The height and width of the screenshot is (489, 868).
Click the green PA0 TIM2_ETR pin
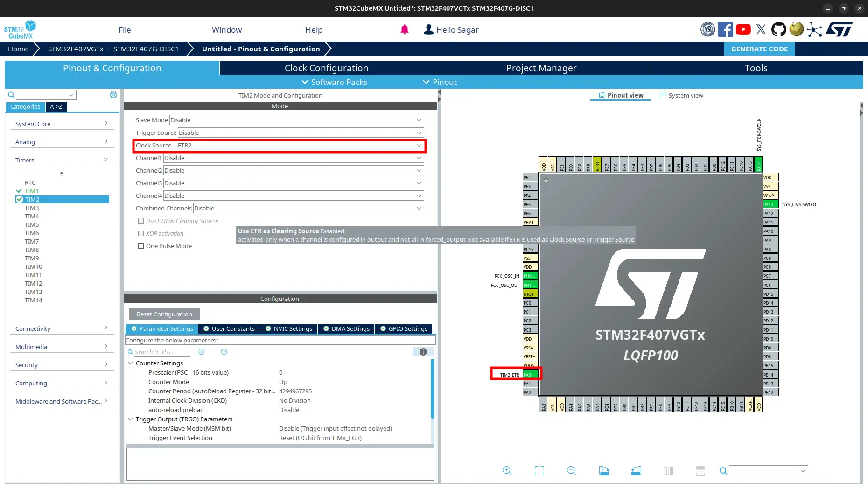click(x=530, y=375)
